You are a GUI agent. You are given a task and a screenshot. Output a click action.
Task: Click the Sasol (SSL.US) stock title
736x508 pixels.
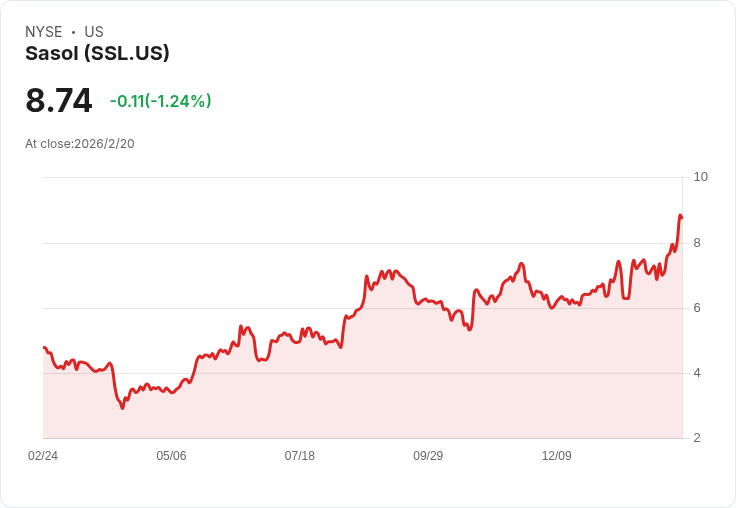[97, 54]
